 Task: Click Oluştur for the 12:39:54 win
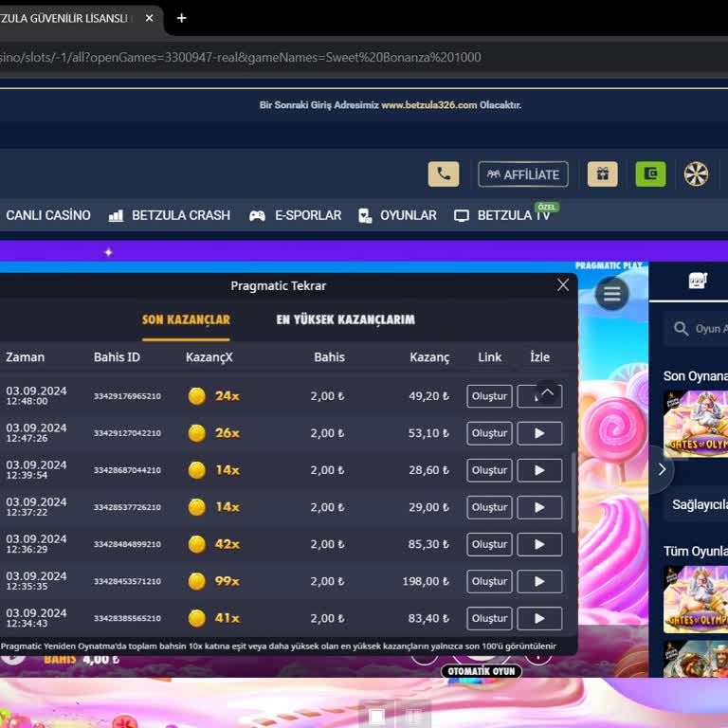pos(489,470)
